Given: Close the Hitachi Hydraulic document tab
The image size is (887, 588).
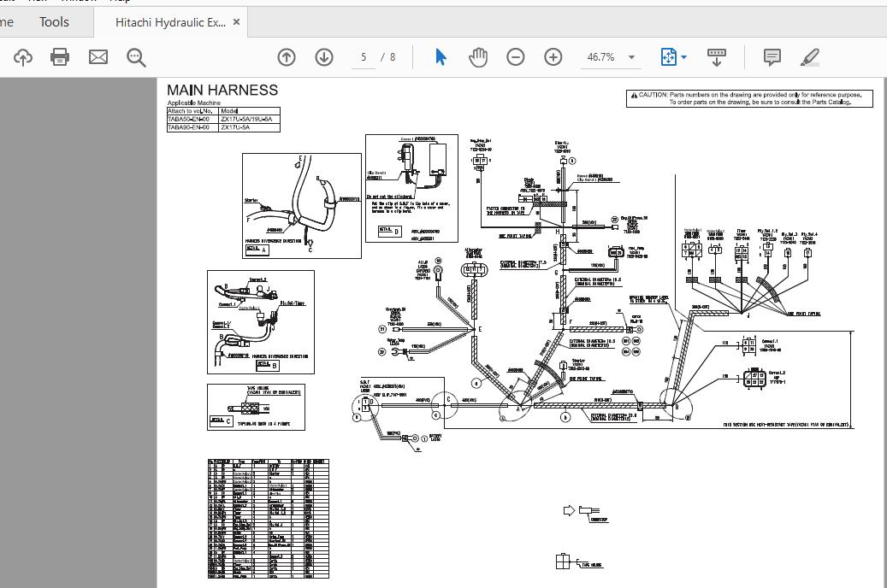Looking at the screenshot, I should (x=236, y=22).
